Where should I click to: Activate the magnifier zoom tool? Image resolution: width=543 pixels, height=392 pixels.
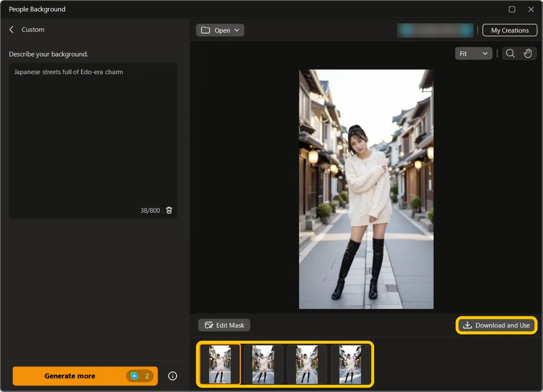510,54
